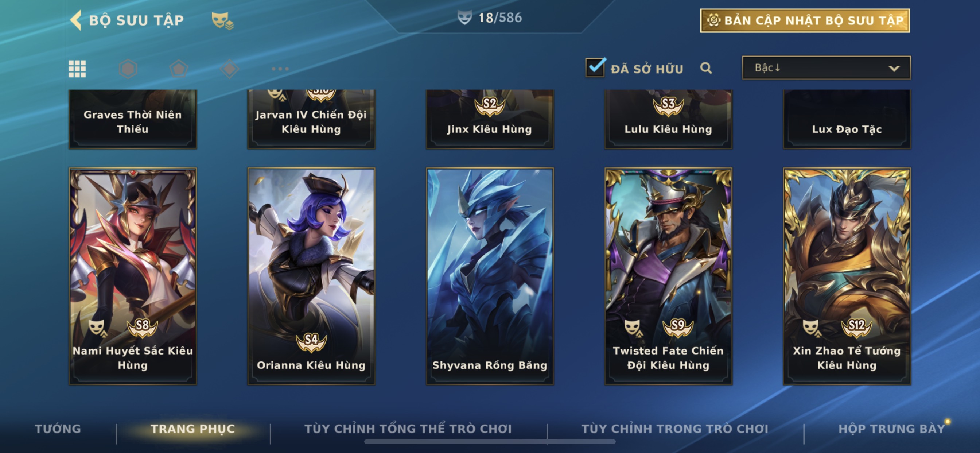Open the Bậc sort dropdown
980x453 pixels.
[826, 68]
